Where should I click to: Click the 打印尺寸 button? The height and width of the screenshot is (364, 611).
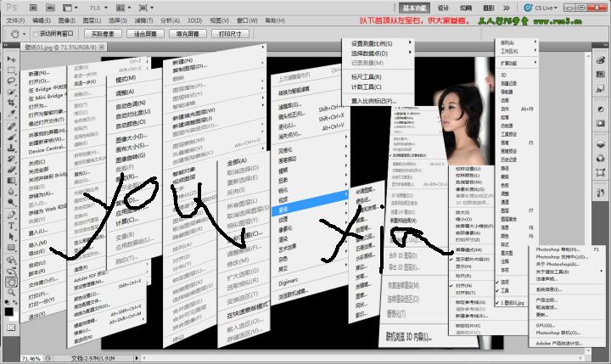pos(230,34)
